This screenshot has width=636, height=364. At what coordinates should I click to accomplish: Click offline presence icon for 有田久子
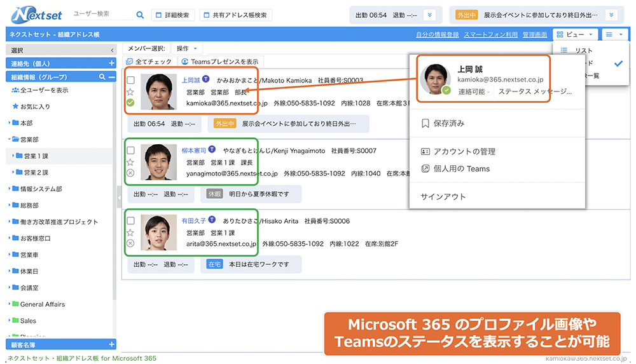coord(130,243)
